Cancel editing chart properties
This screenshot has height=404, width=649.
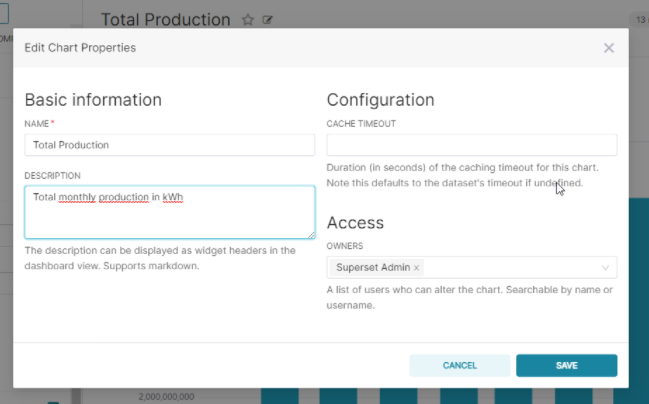(x=460, y=366)
